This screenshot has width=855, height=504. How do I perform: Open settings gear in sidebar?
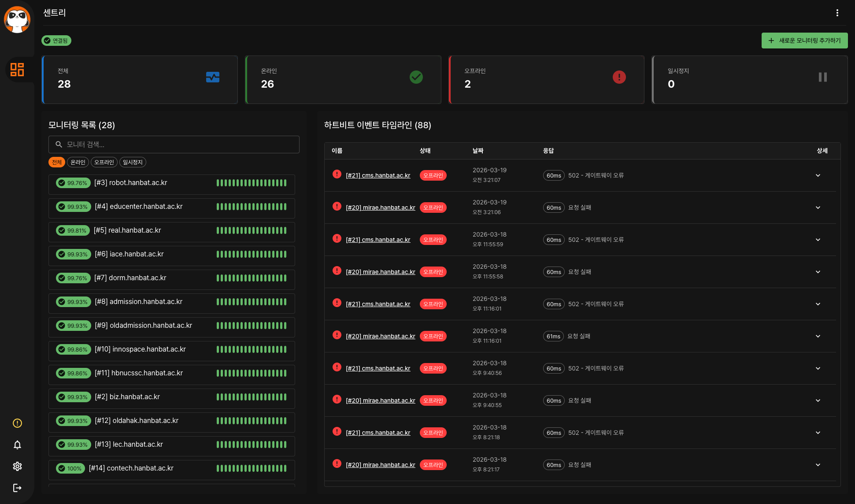click(x=17, y=466)
